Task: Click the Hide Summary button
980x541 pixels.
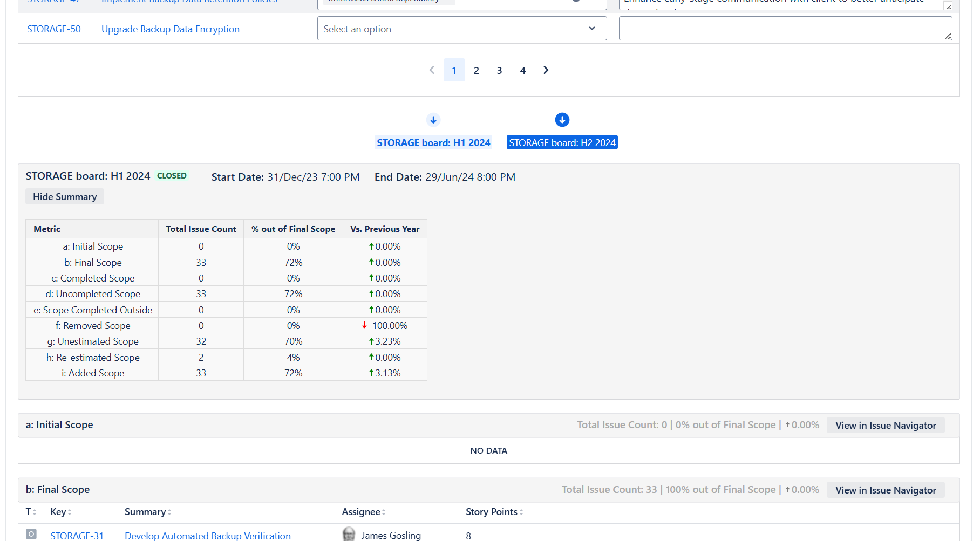Action: tap(65, 197)
